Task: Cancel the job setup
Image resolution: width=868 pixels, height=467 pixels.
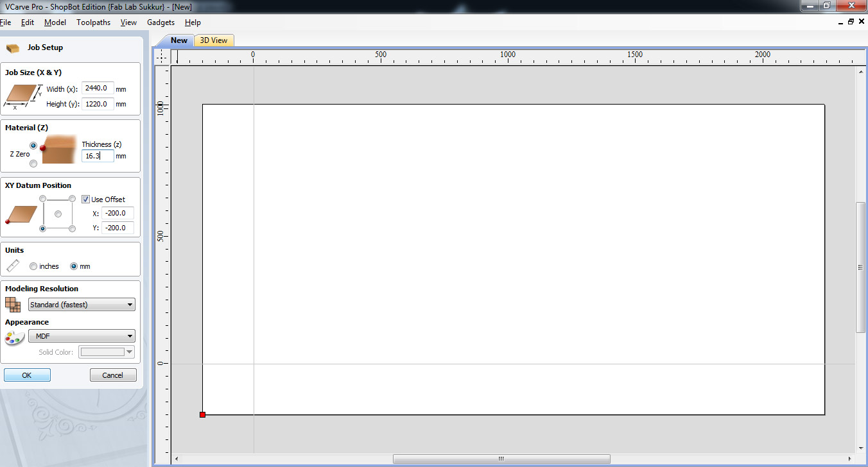Action: point(113,375)
